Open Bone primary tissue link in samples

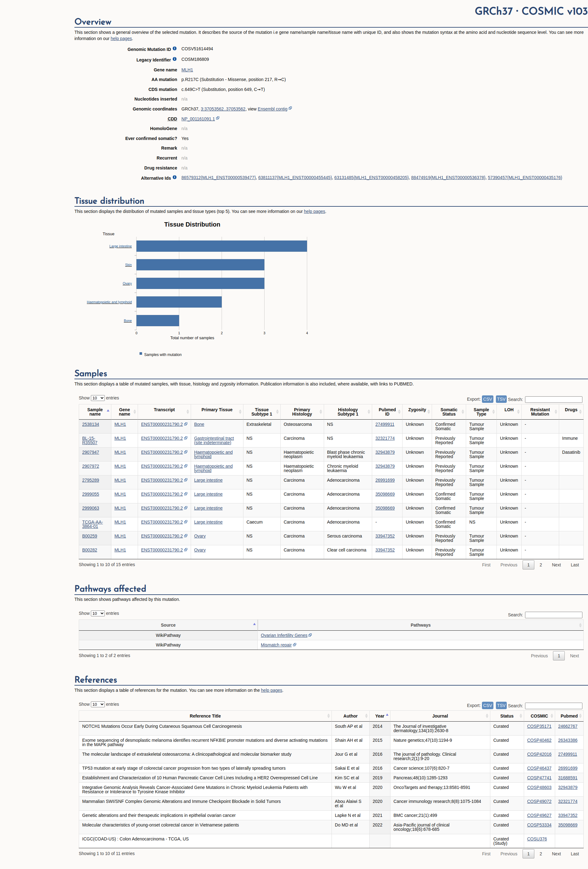click(199, 424)
